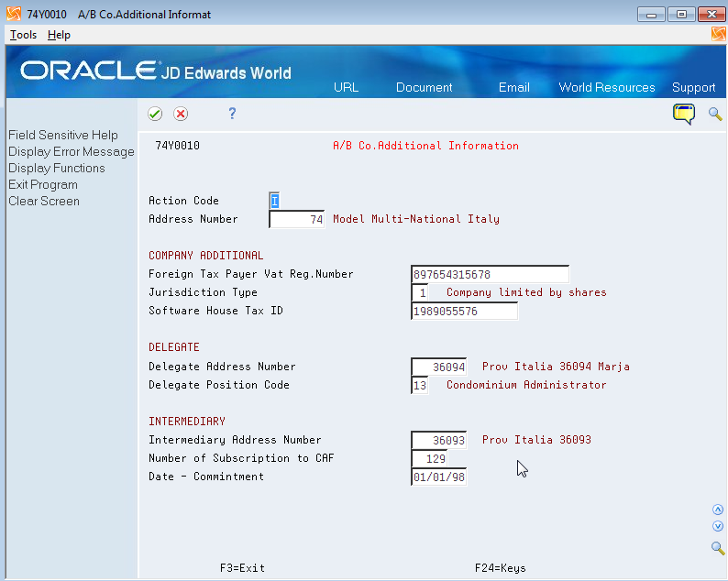Click 'Model Multi-National Italy' text
The image size is (728, 581).
click(416, 219)
